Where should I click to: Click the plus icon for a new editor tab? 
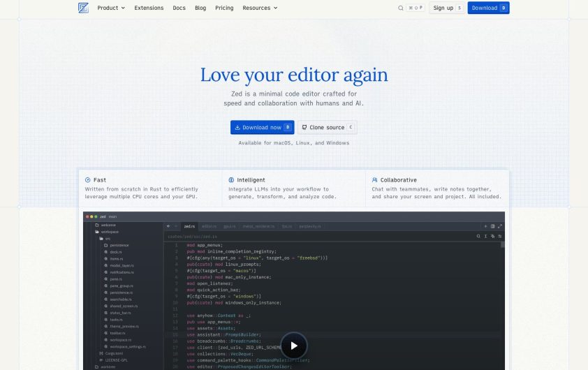point(485,226)
